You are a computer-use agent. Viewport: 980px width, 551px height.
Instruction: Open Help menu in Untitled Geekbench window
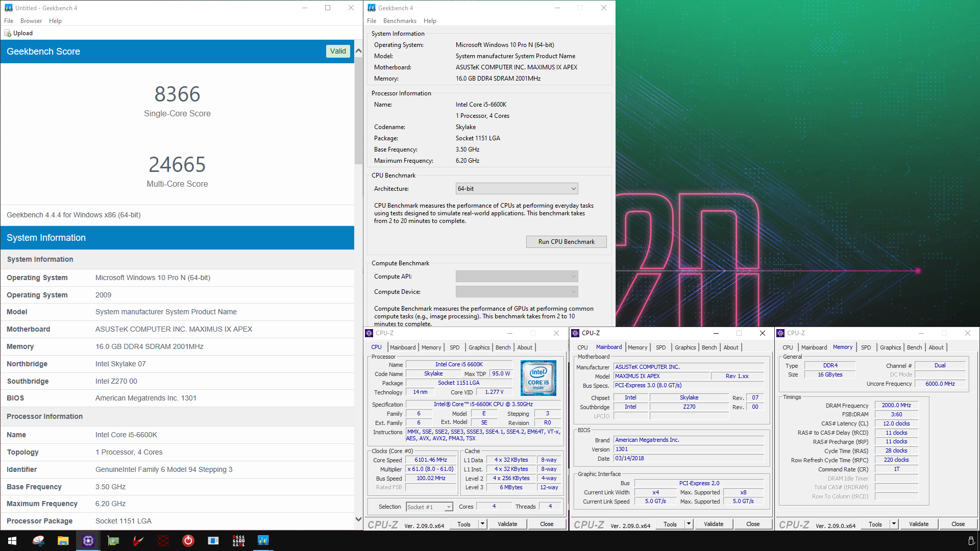[55, 21]
